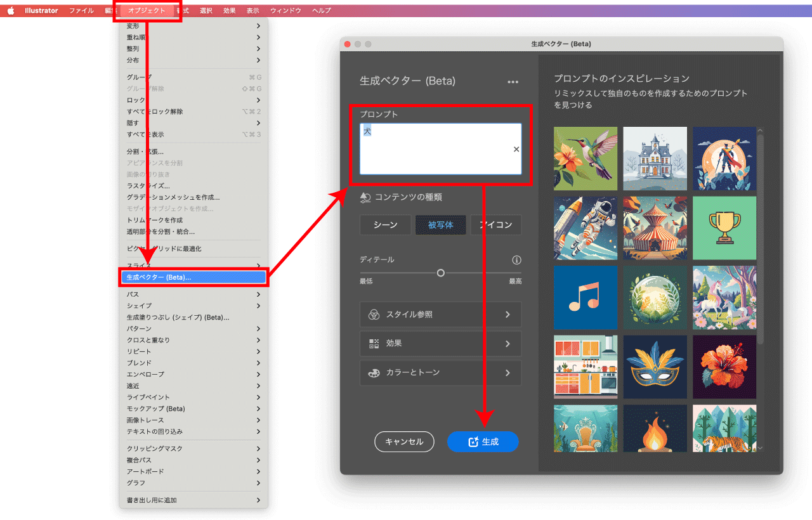Select the hibiscus flower prompt thumbnail

(724, 367)
